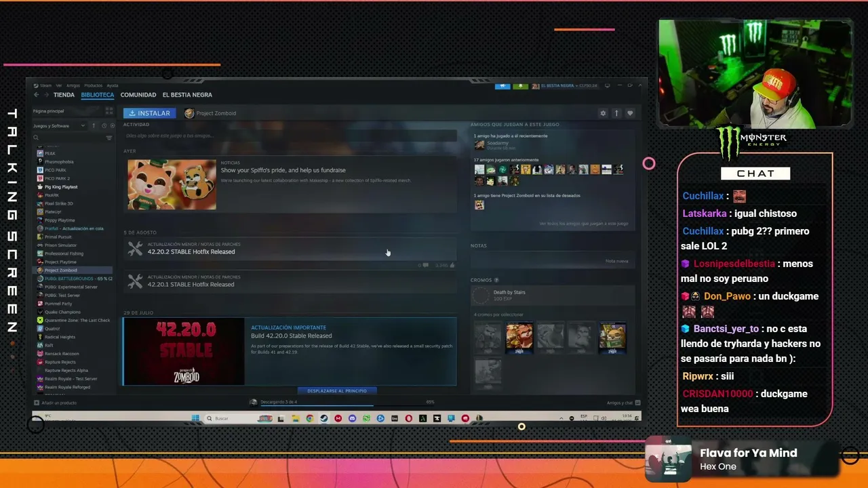868x488 pixels.
Task: Select Quarantine Zone: The Last Check
Action: coord(75,320)
